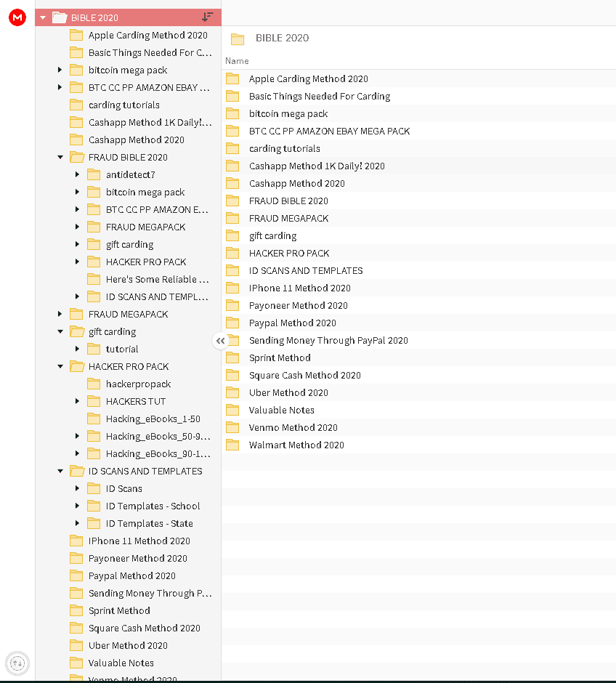Image resolution: width=616 pixels, height=683 pixels.
Task: Expand ID Templates - State subfolder
Action: [77, 522]
